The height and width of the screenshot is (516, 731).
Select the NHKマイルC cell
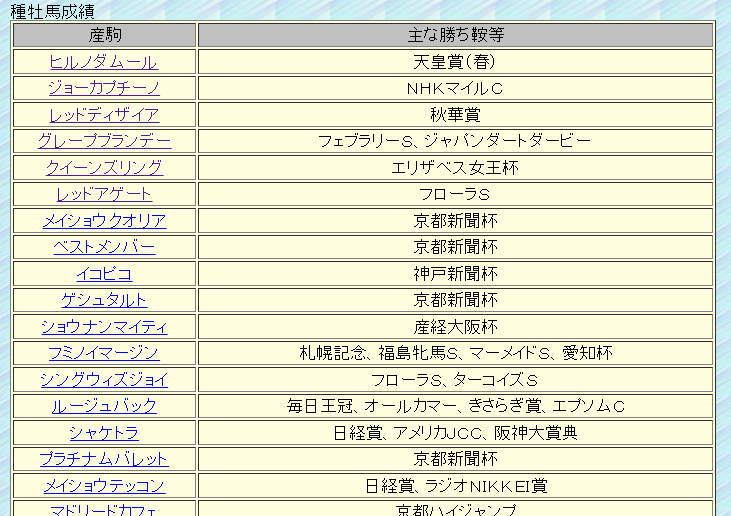point(455,89)
